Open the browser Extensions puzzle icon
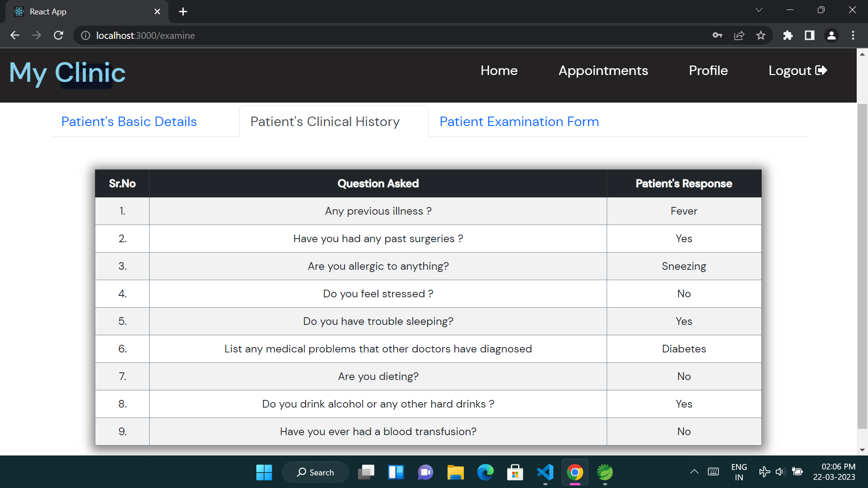The image size is (868, 488). coord(788,35)
